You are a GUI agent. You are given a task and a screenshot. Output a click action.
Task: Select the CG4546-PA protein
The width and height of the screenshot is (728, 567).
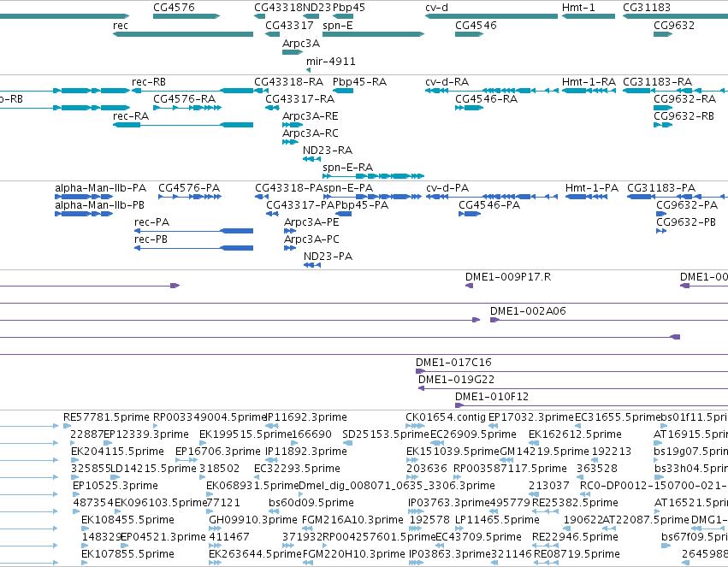point(470,214)
